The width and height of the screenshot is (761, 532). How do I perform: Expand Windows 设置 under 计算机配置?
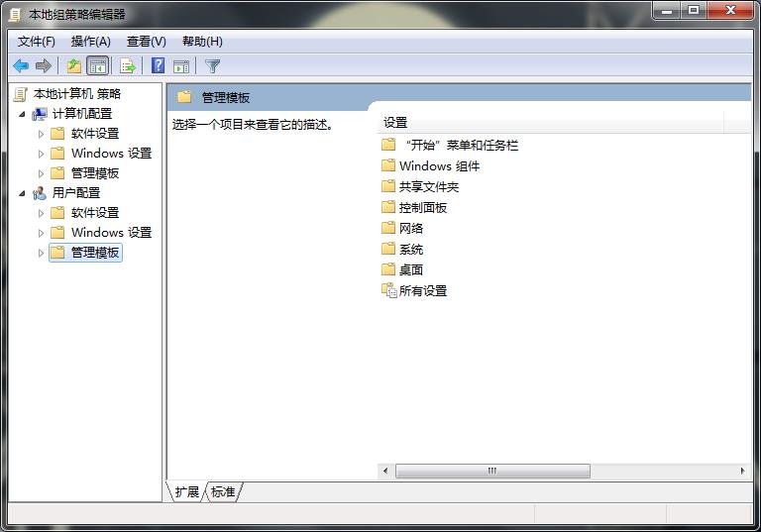42,154
